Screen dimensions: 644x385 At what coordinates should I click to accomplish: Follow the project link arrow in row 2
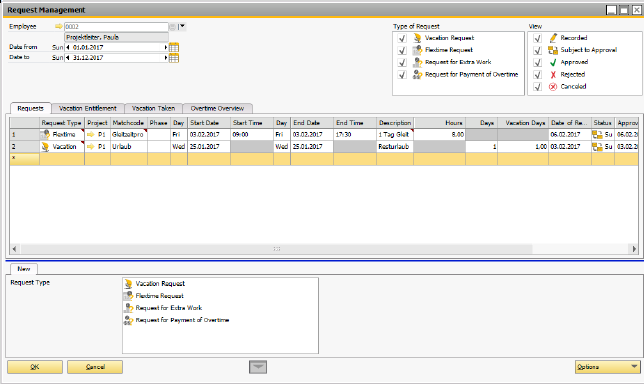(91, 147)
